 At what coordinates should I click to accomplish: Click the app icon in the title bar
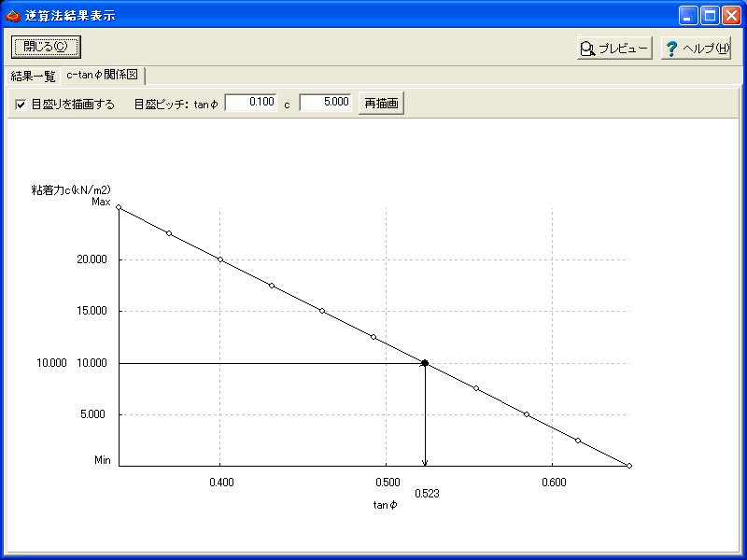coord(13,15)
